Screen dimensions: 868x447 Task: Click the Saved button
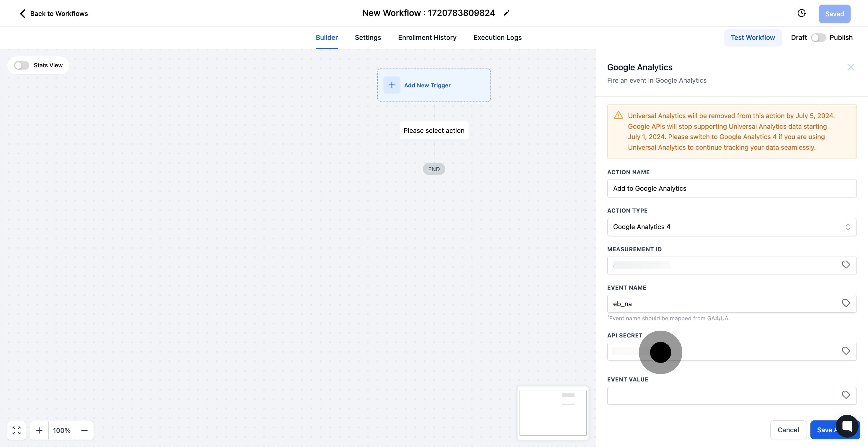coord(834,14)
